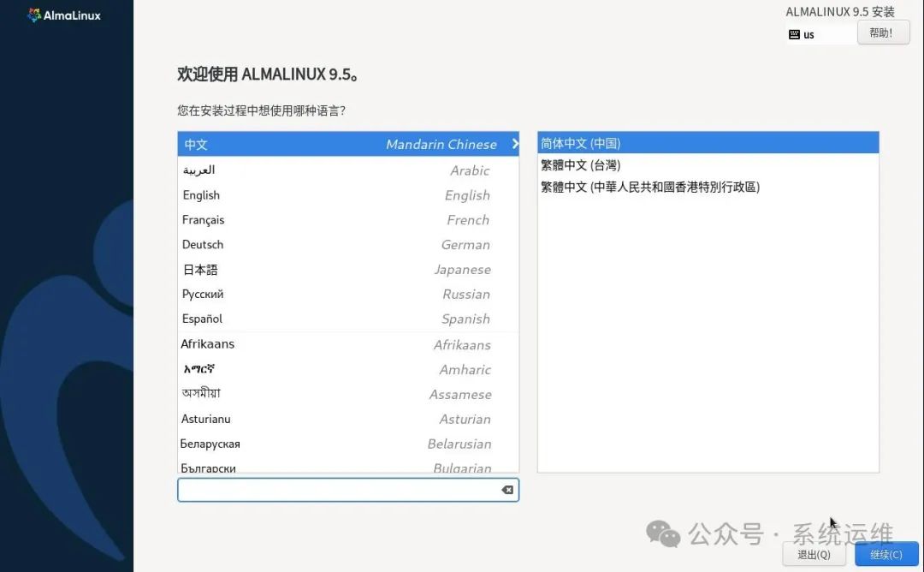Select 繁體中文 Hong Kong locale
The image size is (924, 572).
coord(708,187)
